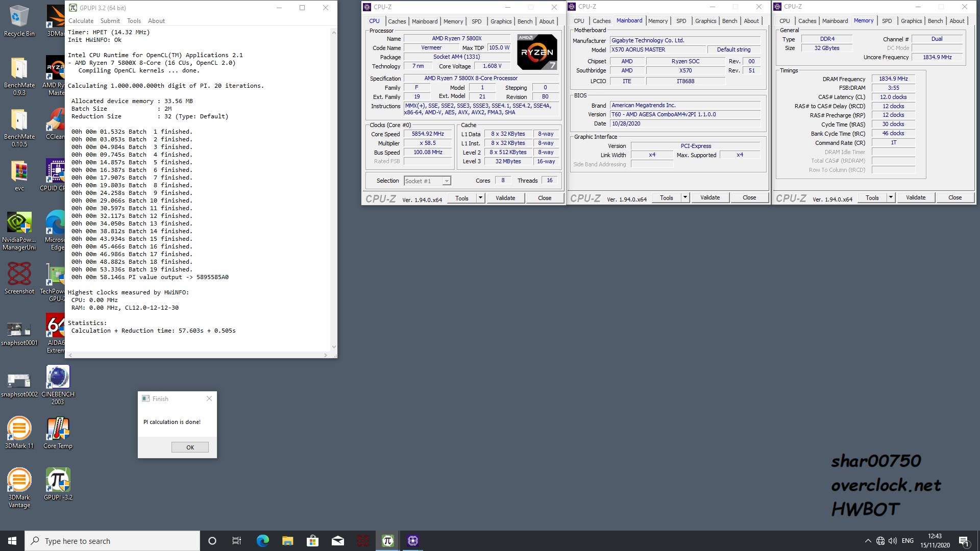
Task: Open snaphsot0002 desktop file
Action: pos(19,384)
